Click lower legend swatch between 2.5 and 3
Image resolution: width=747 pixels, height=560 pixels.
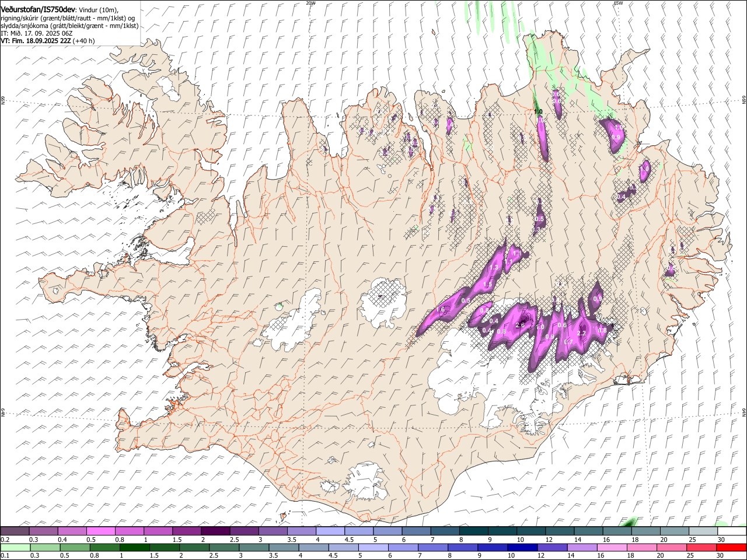pyautogui.click(x=224, y=547)
